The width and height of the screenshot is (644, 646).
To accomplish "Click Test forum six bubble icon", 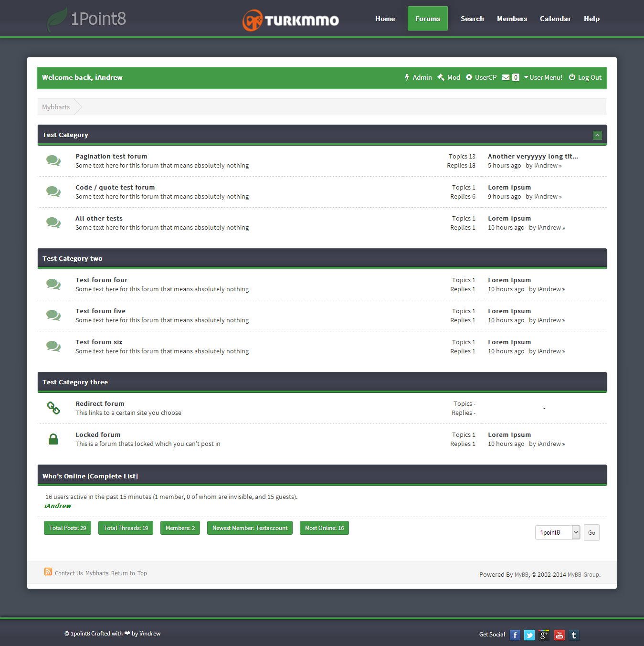I will coord(53,347).
